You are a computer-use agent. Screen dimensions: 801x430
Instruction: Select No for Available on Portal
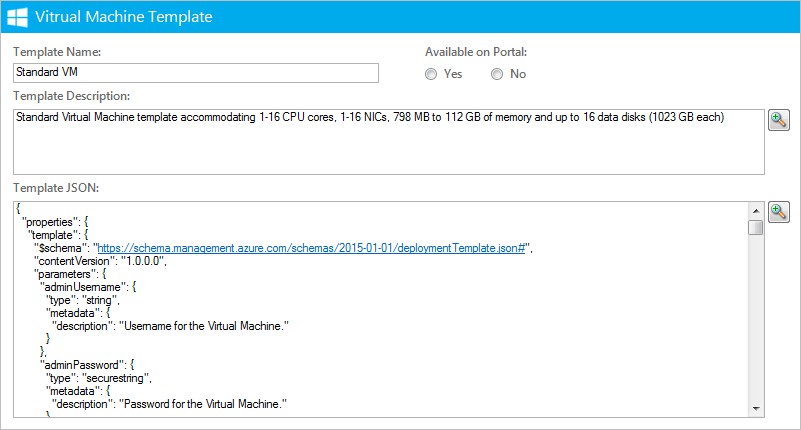point(497,74)
